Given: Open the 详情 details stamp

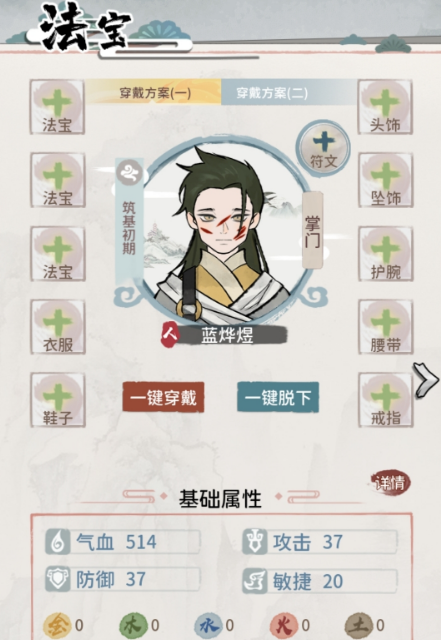Looking at the screenshot, I should pyautogui.click(x=390, y=482).
